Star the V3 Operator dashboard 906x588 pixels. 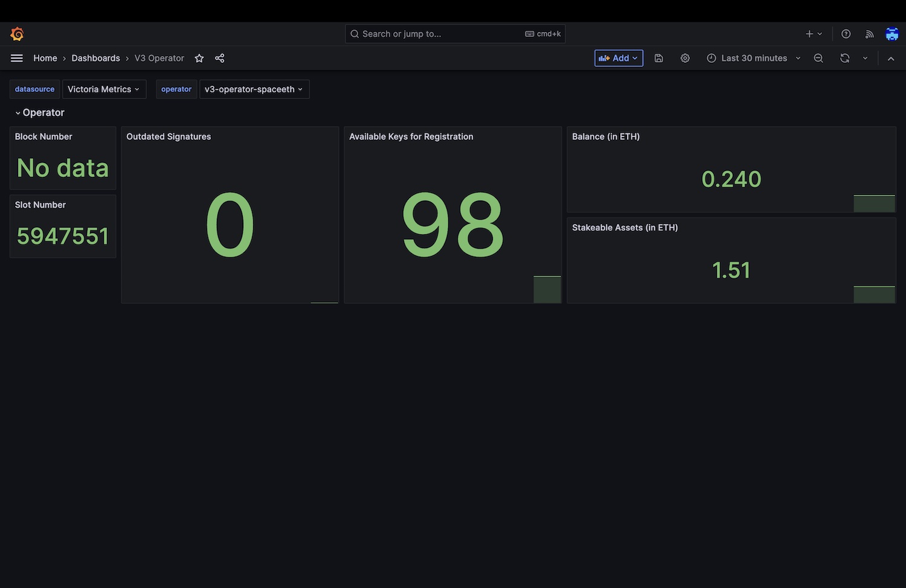[x=199, y=58]
